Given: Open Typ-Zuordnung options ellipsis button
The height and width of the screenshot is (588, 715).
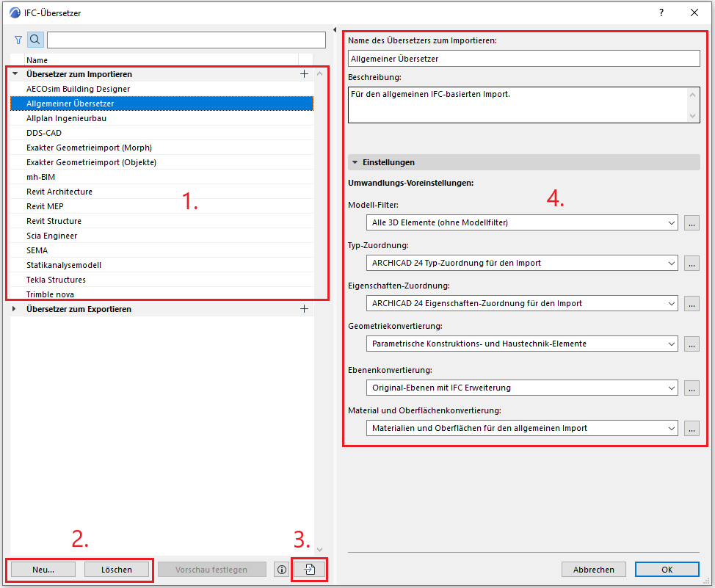Looking at the screenshot, I should (x=692, y=263).
